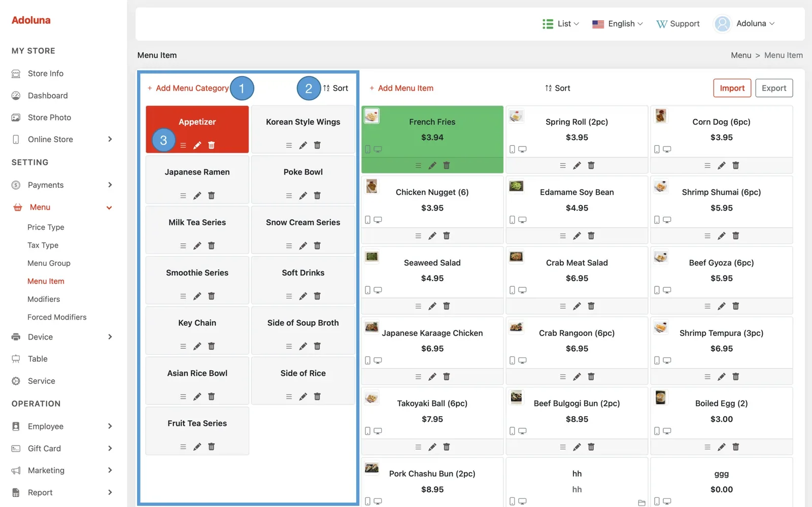Click Add Menu Item
This screenshot has width=812, height=507.
(x=401, y=88)
